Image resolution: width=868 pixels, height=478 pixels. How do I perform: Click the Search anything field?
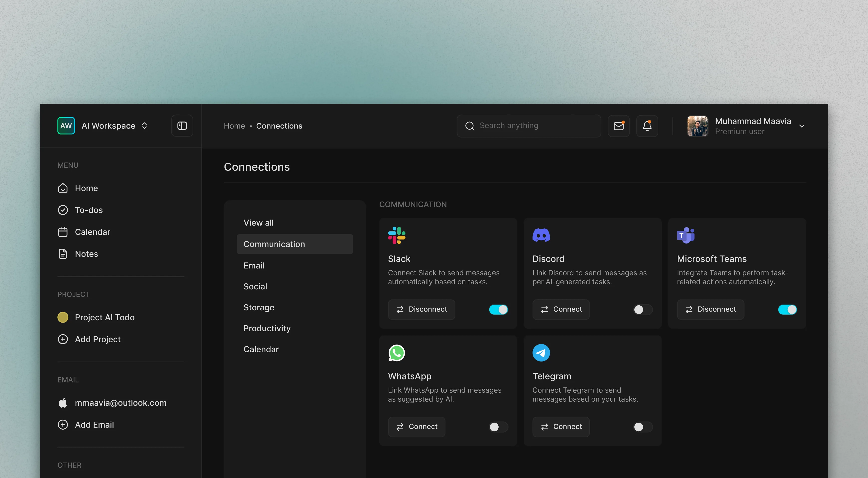(529, 126)
